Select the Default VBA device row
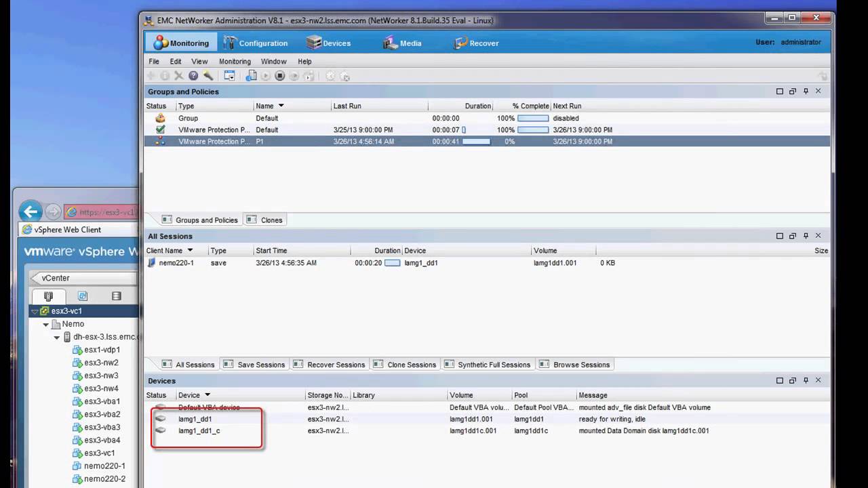This screenshot has width=868, height=488. click(x=487, y=407)
